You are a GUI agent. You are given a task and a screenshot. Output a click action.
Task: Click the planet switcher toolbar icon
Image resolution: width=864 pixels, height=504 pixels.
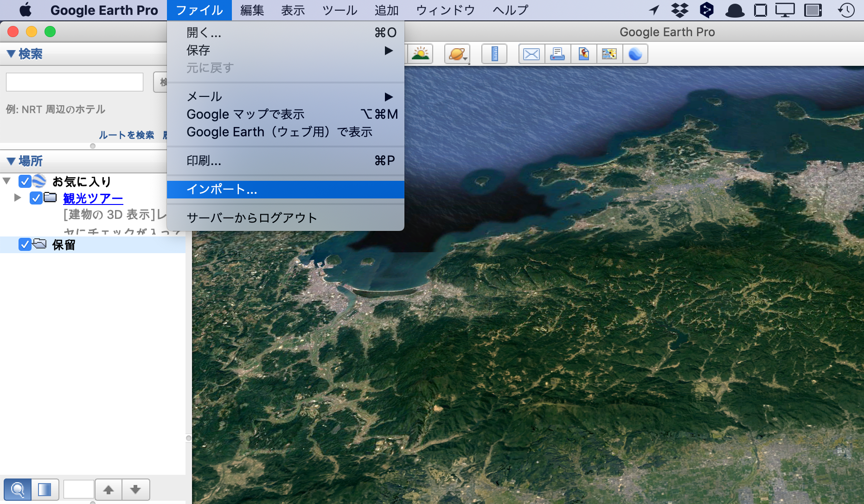click(x=457, y=54)
